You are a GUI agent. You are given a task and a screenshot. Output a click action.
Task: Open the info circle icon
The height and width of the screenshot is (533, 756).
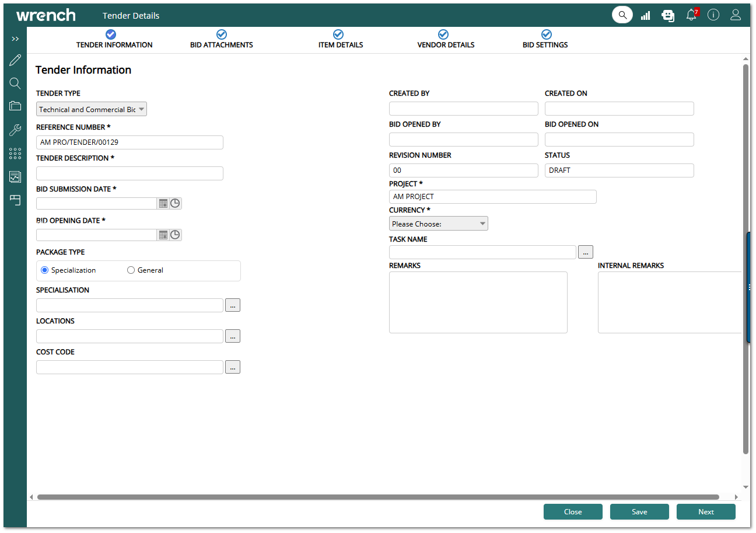coord(713,15)
